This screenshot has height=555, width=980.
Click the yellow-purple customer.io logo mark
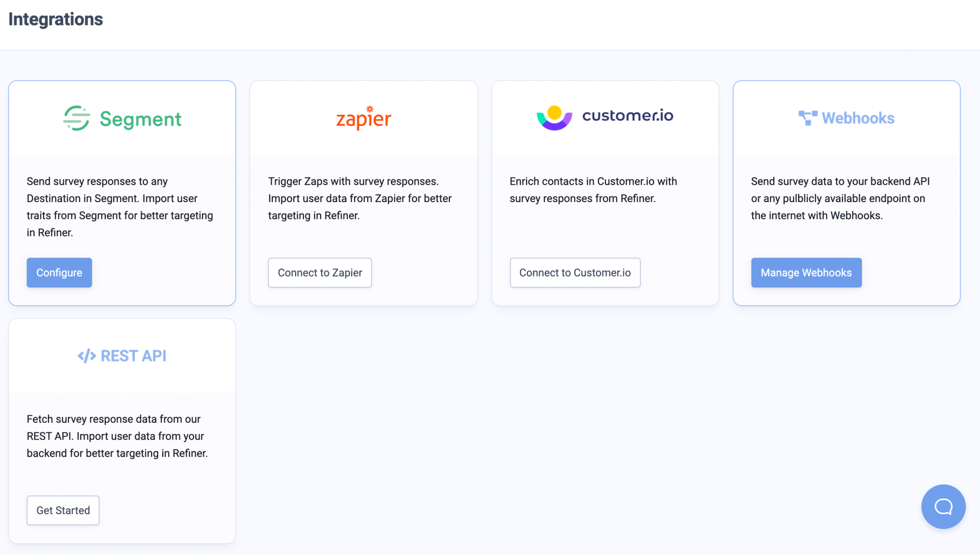point(553,116)
